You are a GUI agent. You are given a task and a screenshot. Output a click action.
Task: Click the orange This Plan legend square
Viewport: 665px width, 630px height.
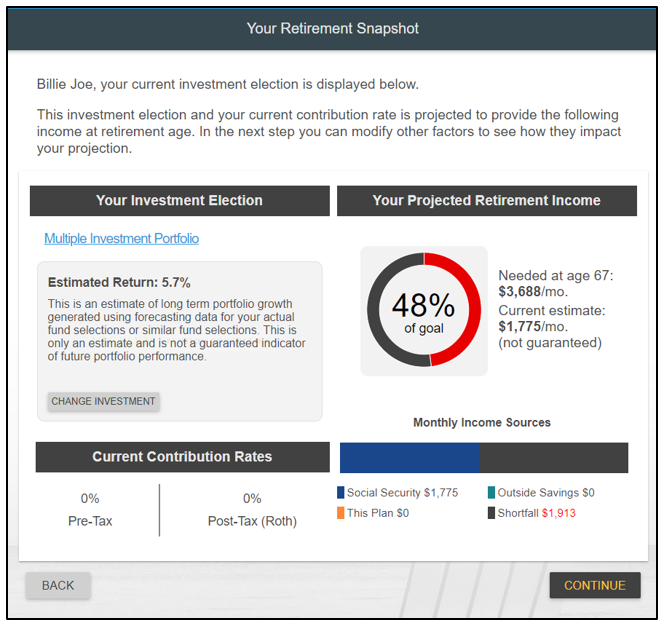(341, 513)
